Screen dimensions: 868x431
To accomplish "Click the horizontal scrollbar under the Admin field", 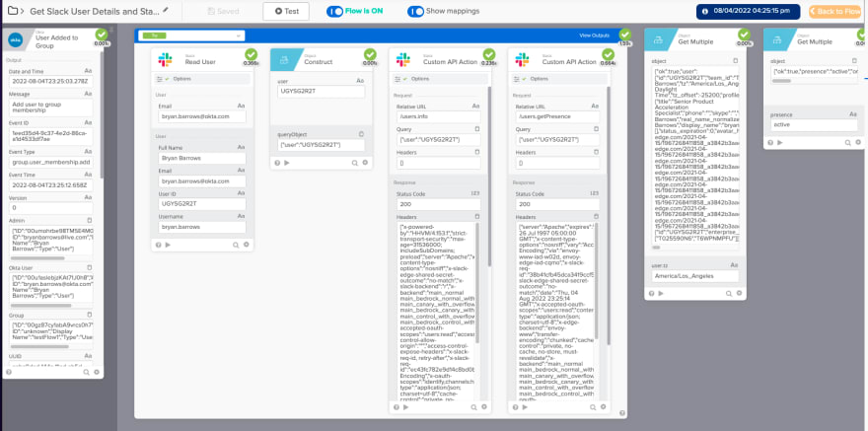I will click(37, 258).
